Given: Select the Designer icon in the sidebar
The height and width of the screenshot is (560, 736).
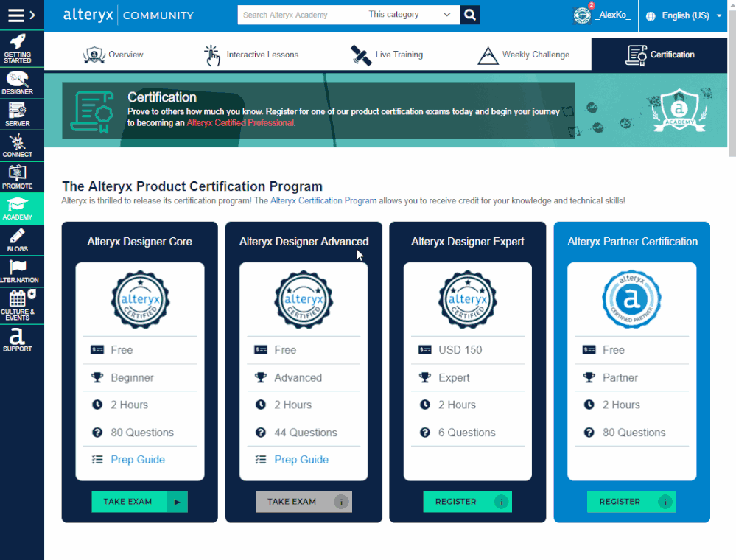Looking at the screenshot, I should pos(21,83).
